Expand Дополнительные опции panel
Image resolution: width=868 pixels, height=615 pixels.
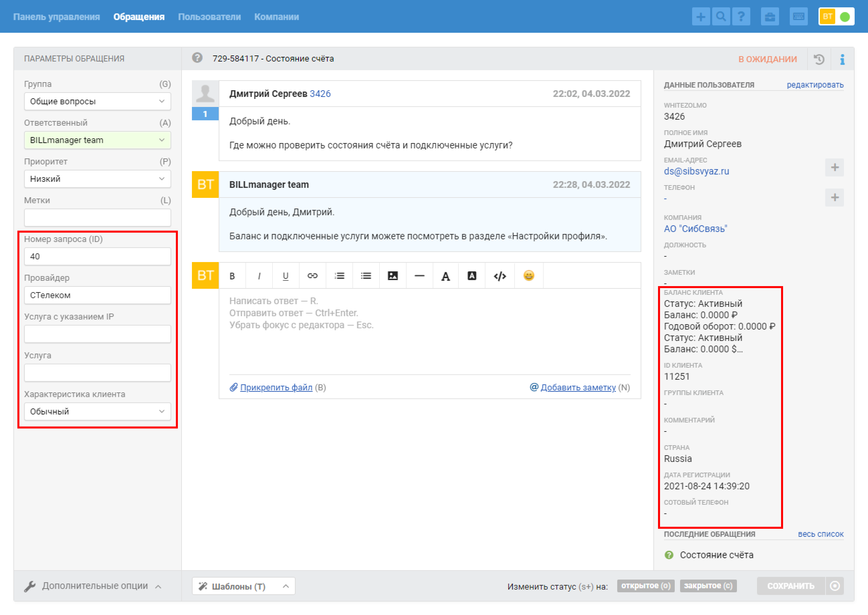93,586
